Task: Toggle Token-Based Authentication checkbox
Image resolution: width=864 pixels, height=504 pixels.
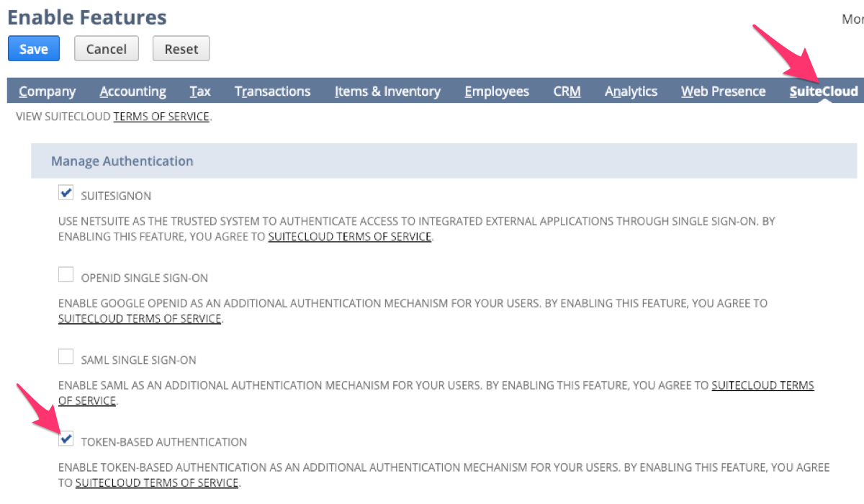Action: [66, 438]
